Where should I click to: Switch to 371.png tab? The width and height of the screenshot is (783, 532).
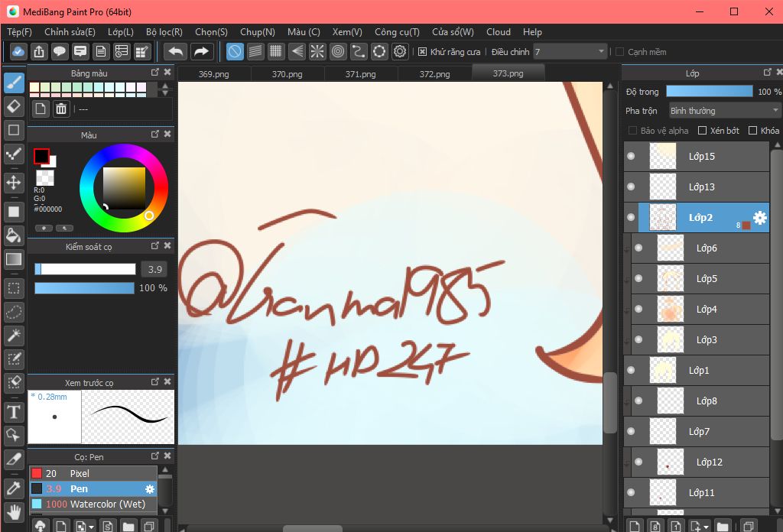(x=361, y=74)
